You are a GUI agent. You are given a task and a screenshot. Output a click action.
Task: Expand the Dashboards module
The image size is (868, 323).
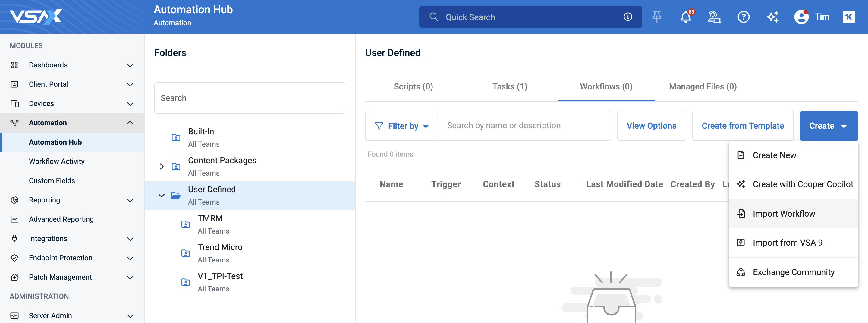click(130, 65)
